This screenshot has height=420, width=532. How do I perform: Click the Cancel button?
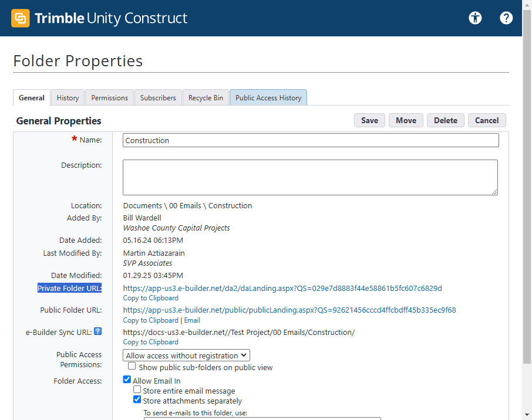487,120
